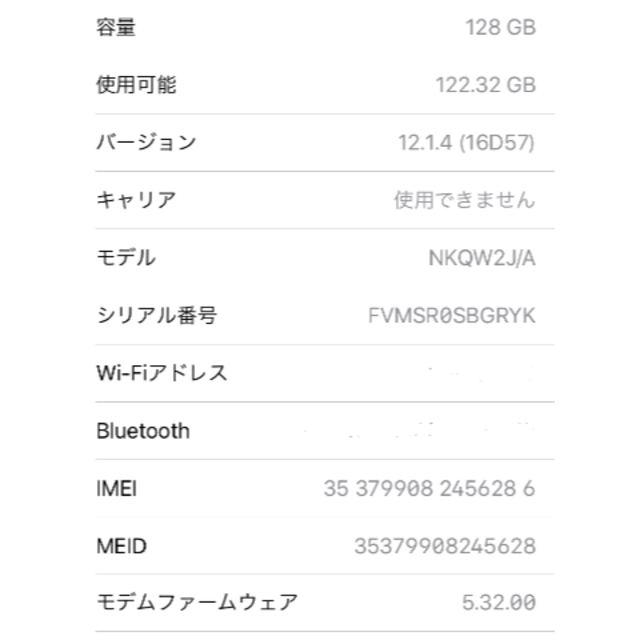The height and width of the screenshot is (640, 640).
Task: Tap the 12.1.4 (16D57) version value
Action: tap(467, 143)
